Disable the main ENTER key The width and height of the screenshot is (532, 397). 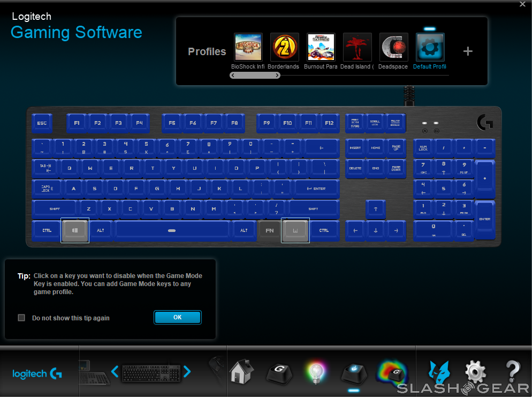point(316,189)
